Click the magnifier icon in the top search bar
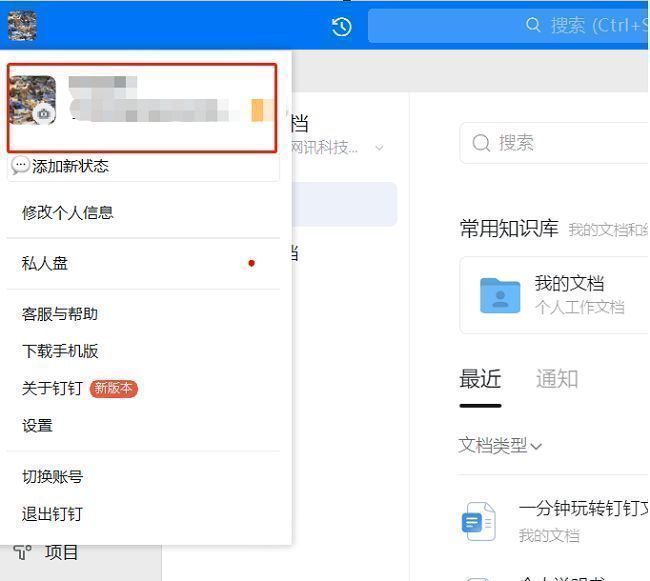The height and width of the screenshot is (581, 650). pos(533,25)
